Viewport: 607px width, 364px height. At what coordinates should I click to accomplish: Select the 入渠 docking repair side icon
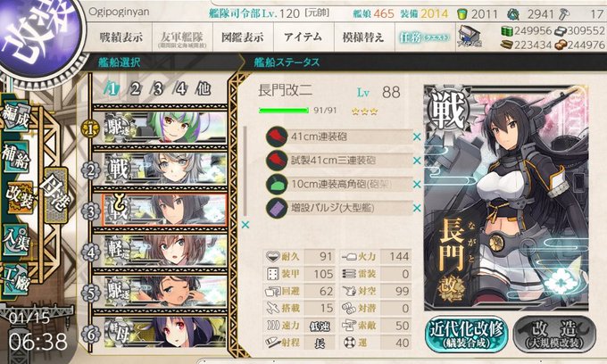[x=17, y=240]
